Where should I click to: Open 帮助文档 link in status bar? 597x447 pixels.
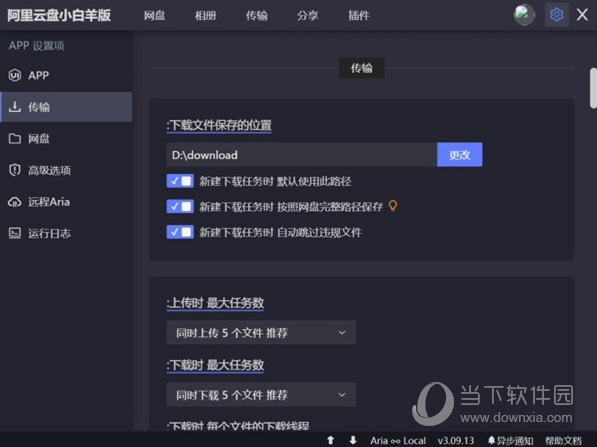(x=563, y=441)
